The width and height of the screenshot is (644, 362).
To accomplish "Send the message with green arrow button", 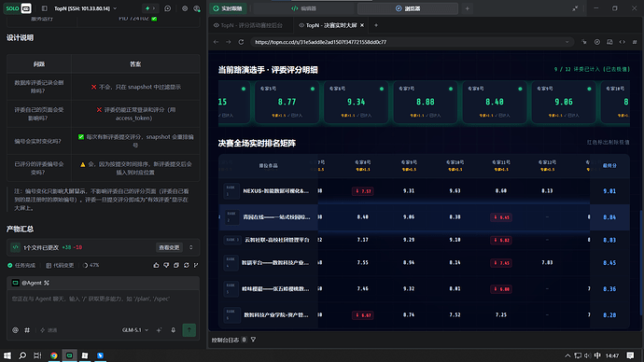I will click(189, 330).
